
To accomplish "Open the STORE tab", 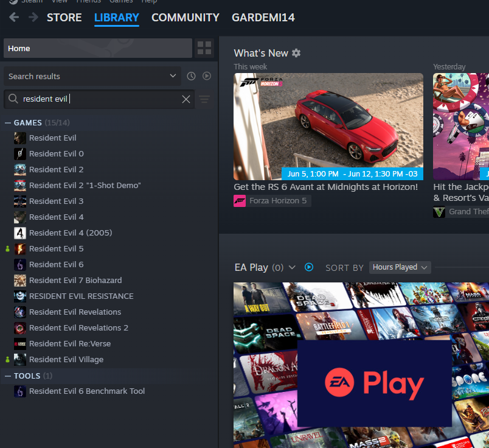I will (64, 18).
